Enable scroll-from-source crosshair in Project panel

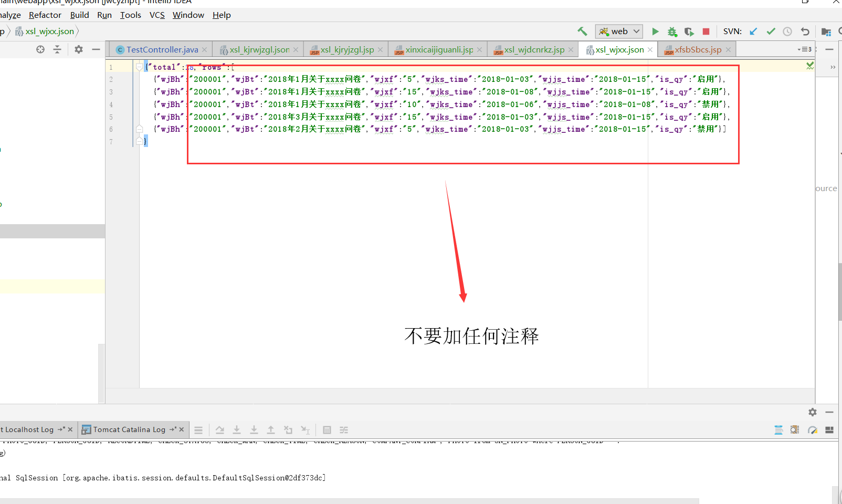pos(40,49)
